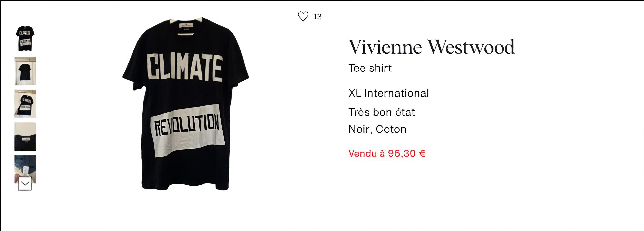Click the 13 likes counter
Screen dimensions: 644x231
(317, 17)
